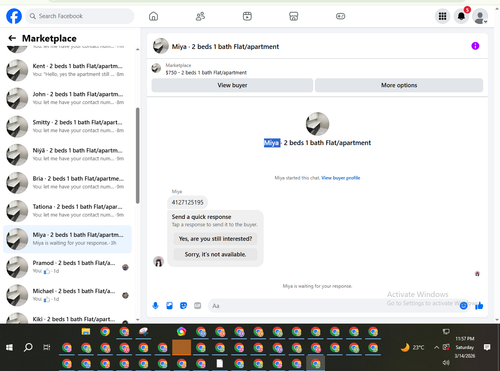
Task: Open the Marketplace storefront tab icon
Action: tap(294, 16)
